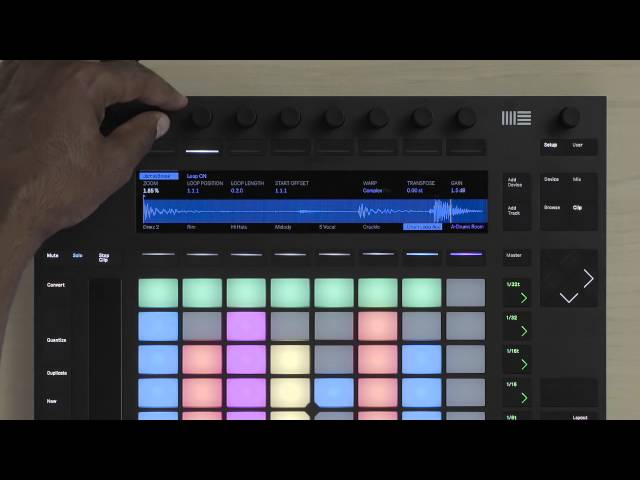Toggle the Solo button
This screenshot has height=480, width=640.
click(78, 256)
